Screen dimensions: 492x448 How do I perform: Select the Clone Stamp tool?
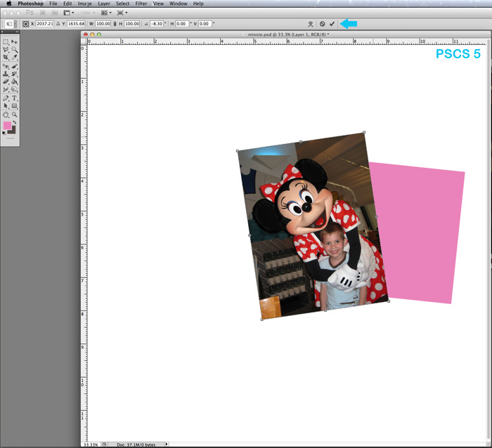point(6,74)
